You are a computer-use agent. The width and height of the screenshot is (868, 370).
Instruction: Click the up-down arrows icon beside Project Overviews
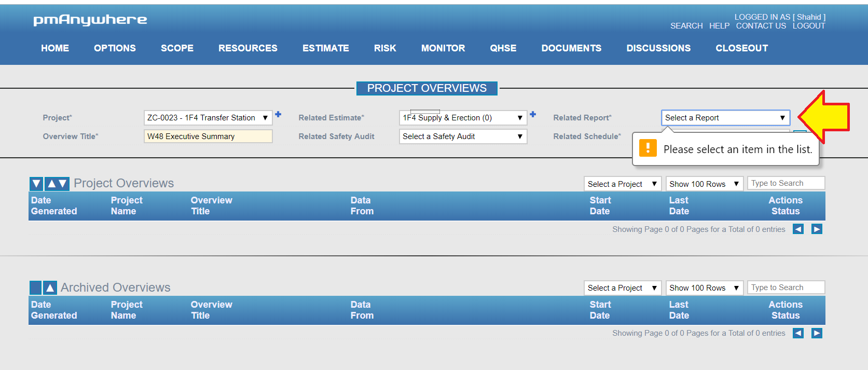[x=57, y=184]
